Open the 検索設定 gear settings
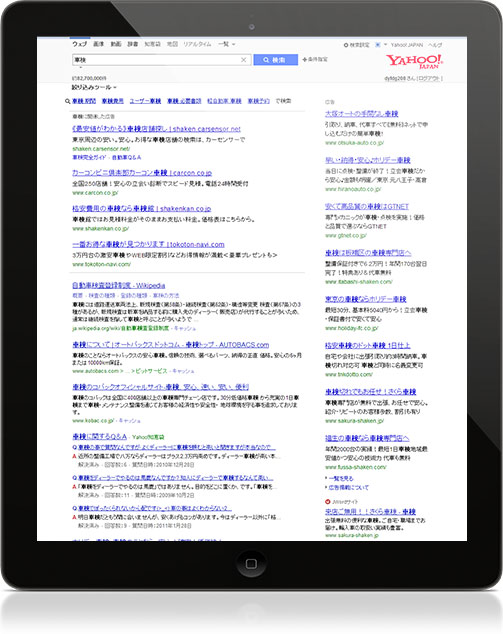Viewport: 503px width, 634px height. pos(356,45)
